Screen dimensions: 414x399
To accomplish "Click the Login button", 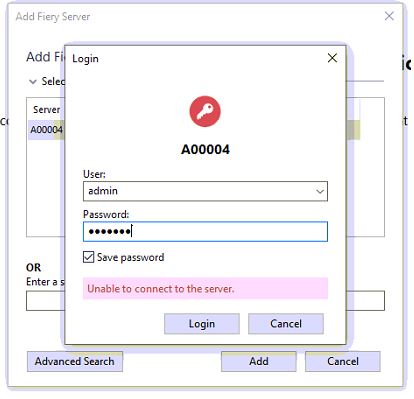I will click(x=202, y=324).
